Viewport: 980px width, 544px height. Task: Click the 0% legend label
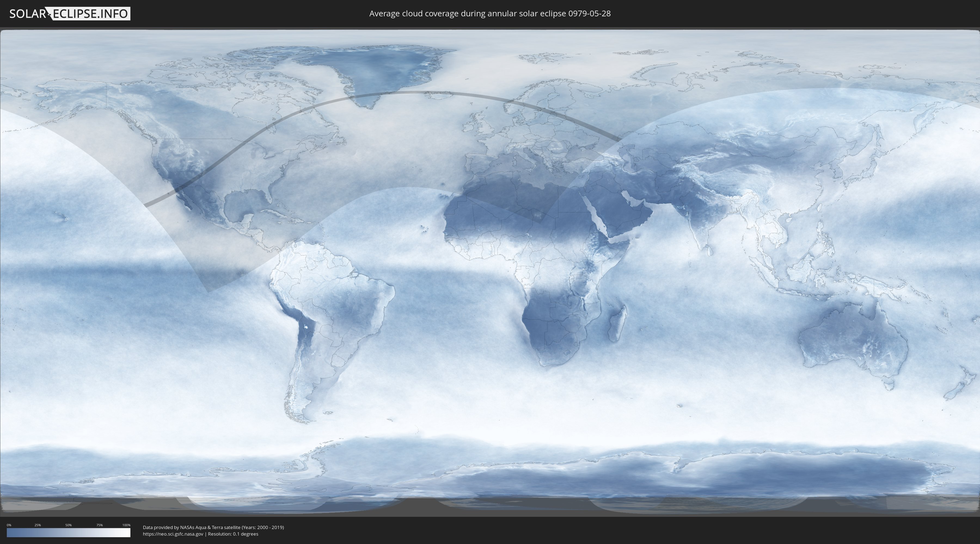tap(9, 525)
